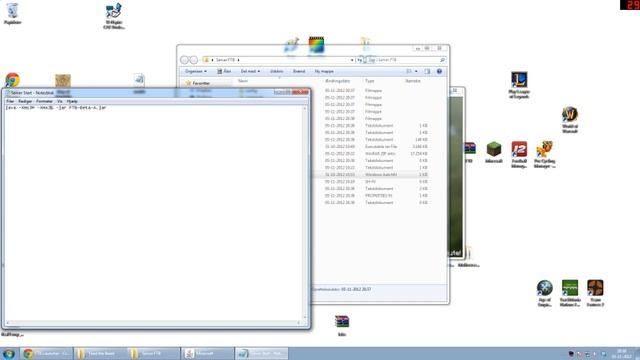
Task: Click the Explorer back navigation arrow
Action: 184,60
